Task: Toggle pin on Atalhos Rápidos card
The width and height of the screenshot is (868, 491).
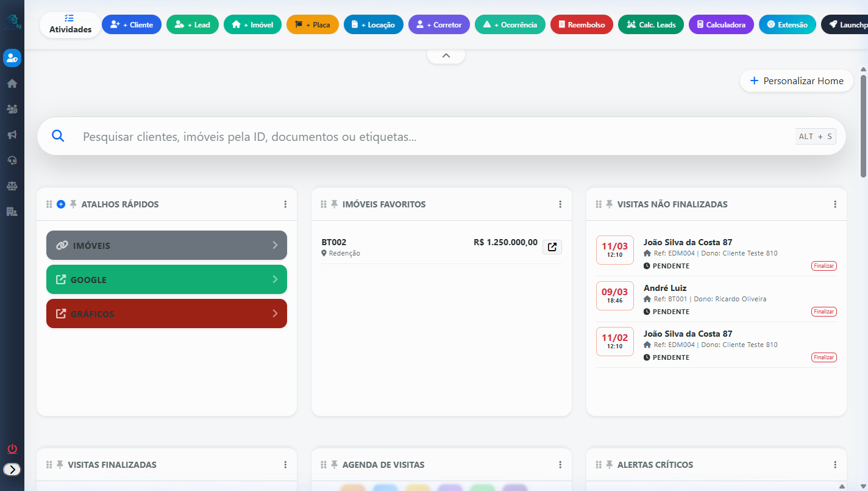Action: tap(73, 204)
